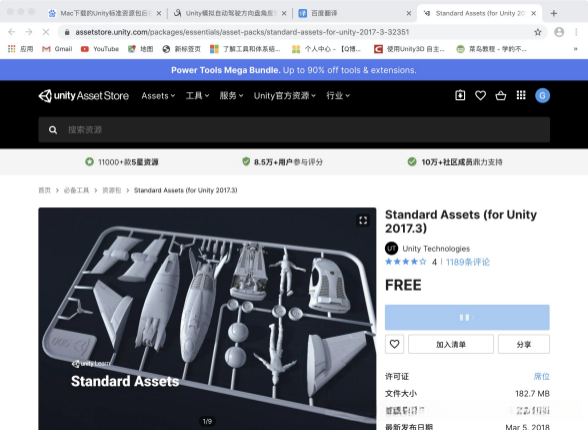Click the heart button beside 加入清单
Image resolution: width=588 pixels, height=430 pixels.
(x=394, y=344)
